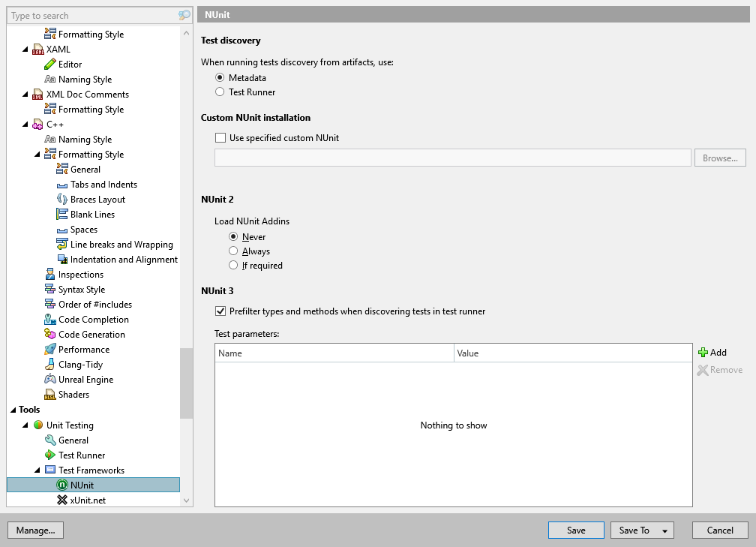Collapse the Unit Testing node
The image size is (756, 547).
point(25,425)
